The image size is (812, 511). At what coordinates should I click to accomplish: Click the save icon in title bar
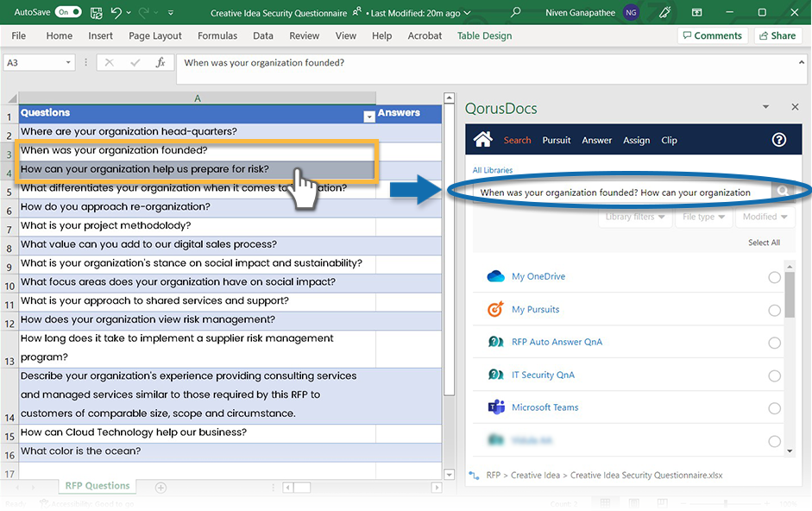(95, 13)
